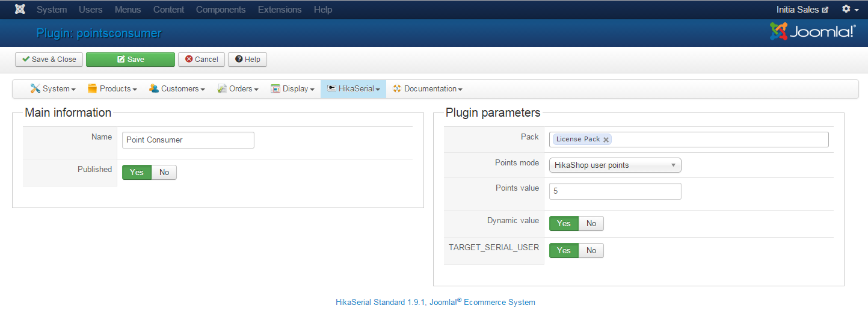Click the Orders clipboard icon
868x323 pixels.
point(222,89)
